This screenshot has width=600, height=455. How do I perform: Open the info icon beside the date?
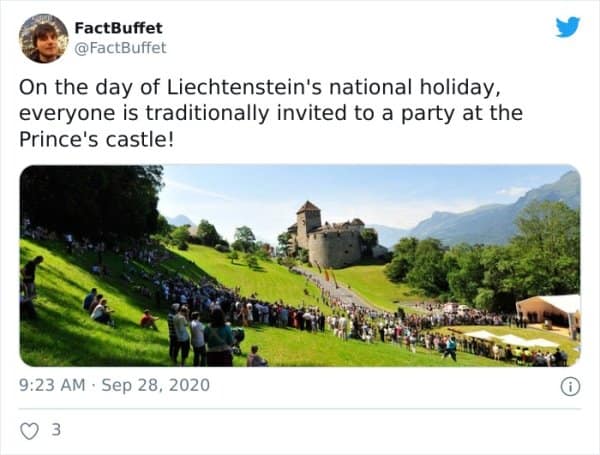coord(570,387)
